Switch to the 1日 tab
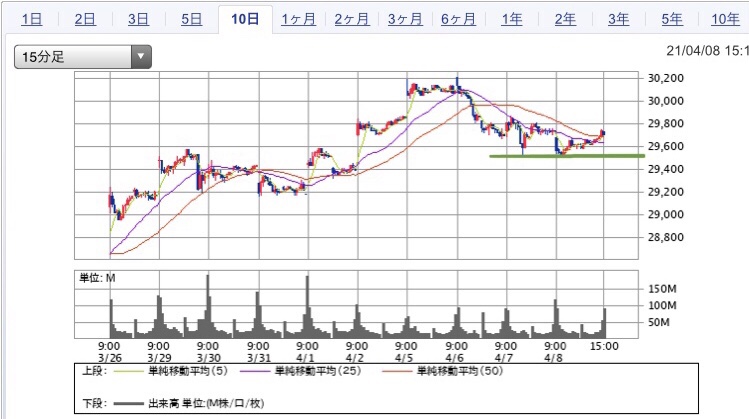This screenshot has width=749, height=419. click(32, 19)
